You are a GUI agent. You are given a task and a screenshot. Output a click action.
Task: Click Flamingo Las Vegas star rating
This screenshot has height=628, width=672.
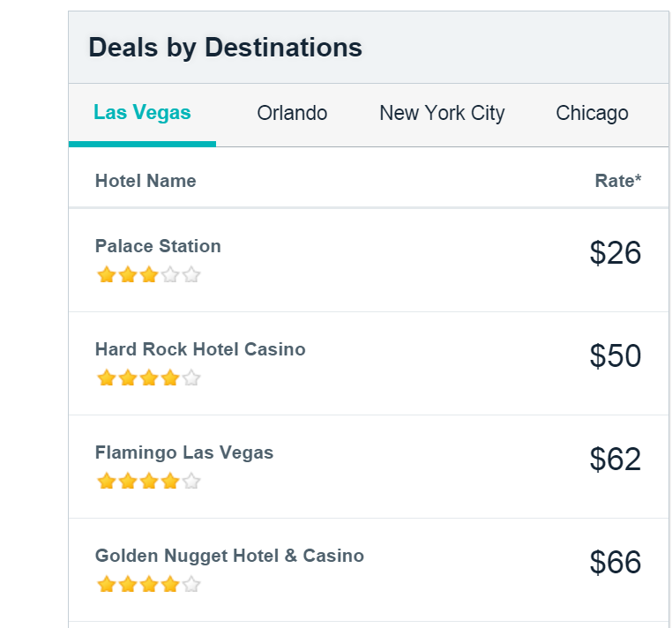tap(149, 482)
